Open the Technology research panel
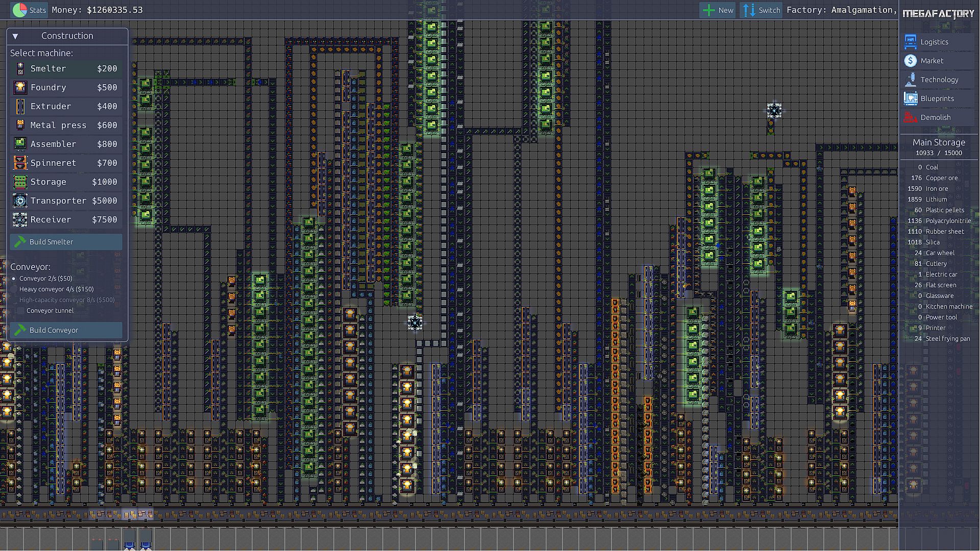Image resolution: width=980 pixels, height=551 pixels. pos(939,80)
